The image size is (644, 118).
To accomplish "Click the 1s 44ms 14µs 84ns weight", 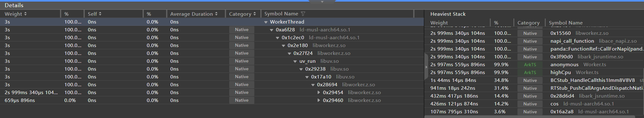I will click(x=453, y=80).
